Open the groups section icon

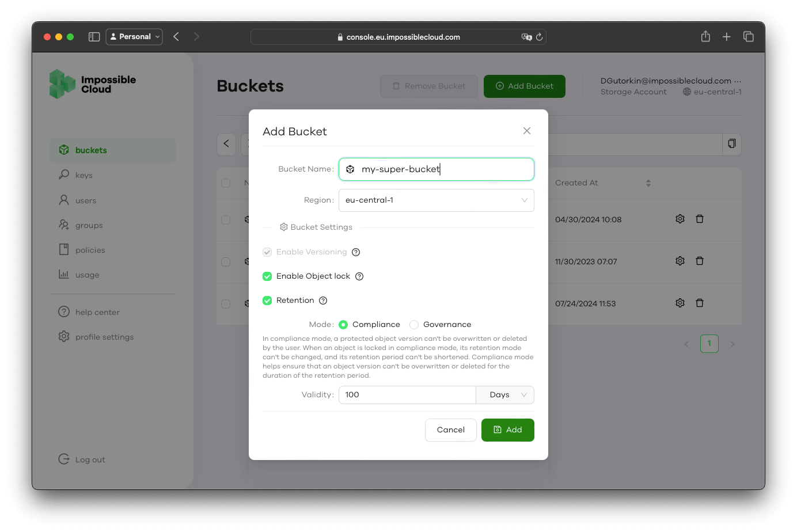tap(64, 225)
